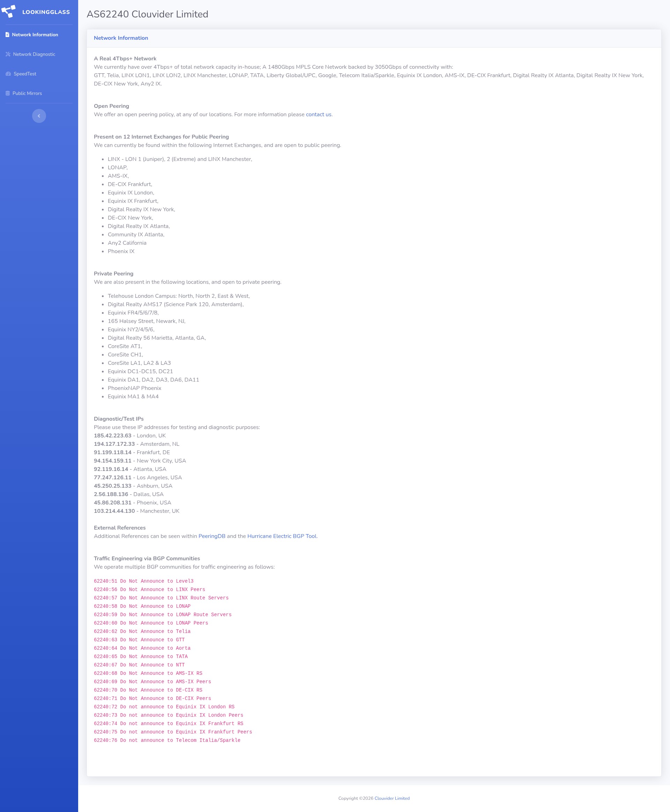Click the 'External References' heading
The width and height of the screenshot is (670, 812).
coord(120,528)
